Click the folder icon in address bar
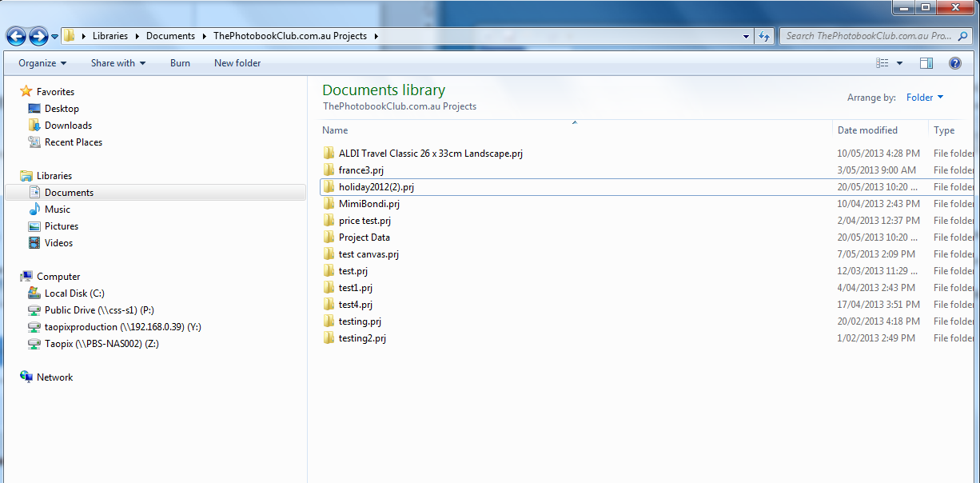 pyautogui.click(x=70, y=36)
